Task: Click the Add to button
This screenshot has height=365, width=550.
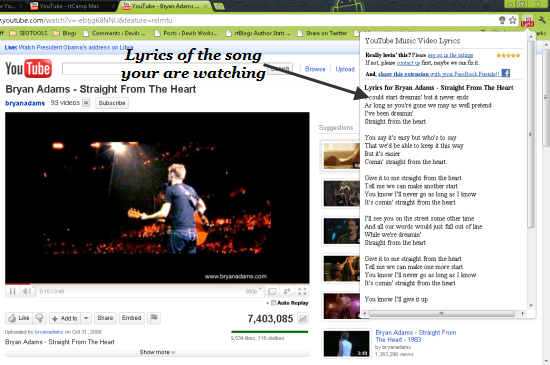Action: (65, 318)
